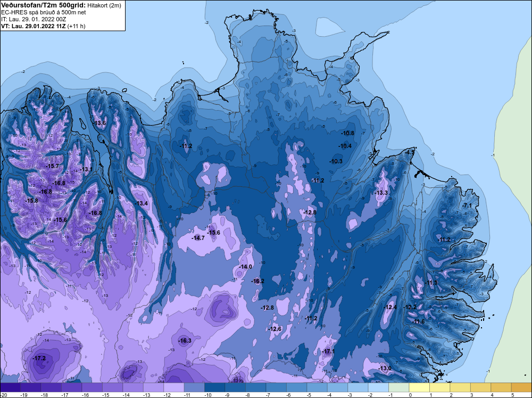
Task: Click the 'Veðurstofan/T2m 500grid:' title text
Action: click(44, 5)
